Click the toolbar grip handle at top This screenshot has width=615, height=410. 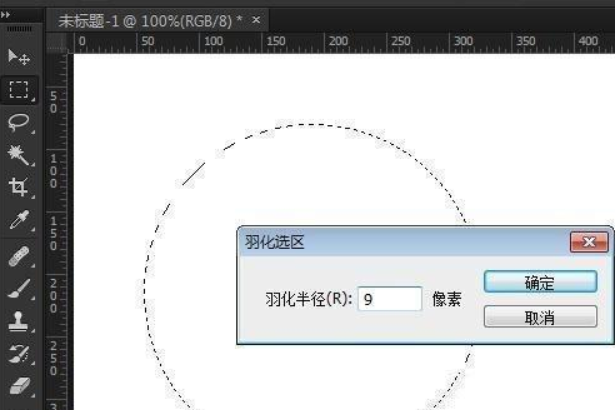pos(19,29)
